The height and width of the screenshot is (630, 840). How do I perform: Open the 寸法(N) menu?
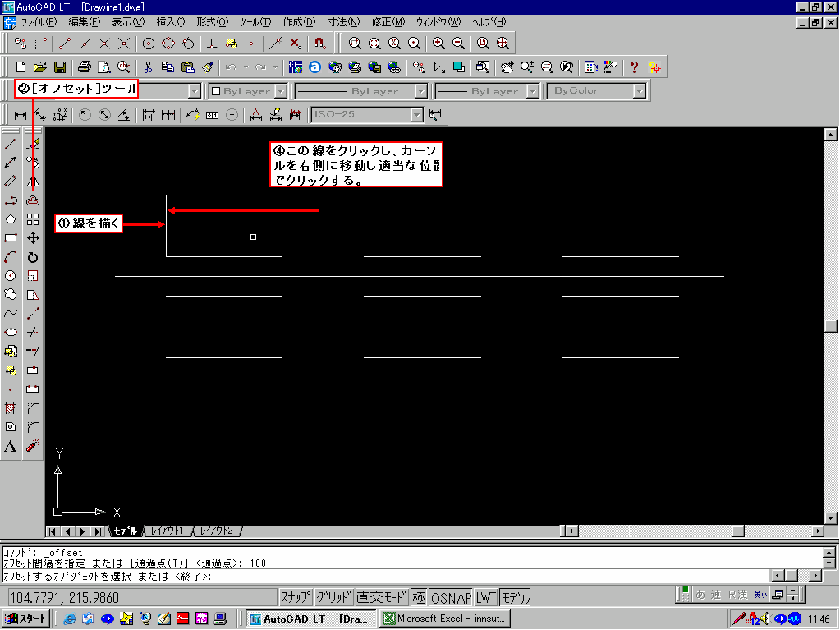tap(343, 22)
